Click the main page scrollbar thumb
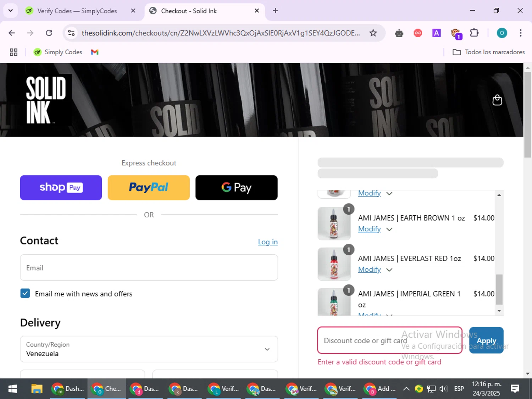 (x=528, y=114)
